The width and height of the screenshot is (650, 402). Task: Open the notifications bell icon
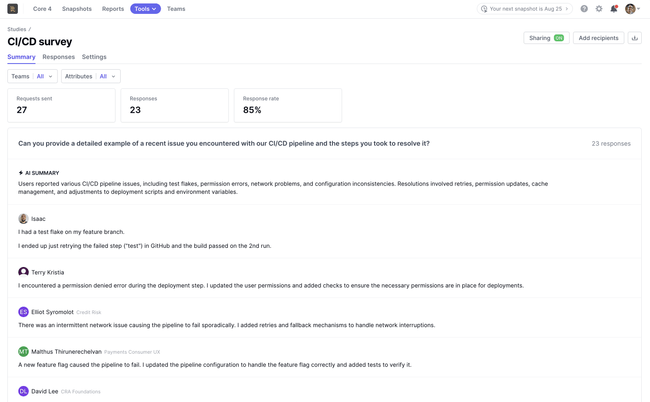pyautogui.click(x=614, y=9)
